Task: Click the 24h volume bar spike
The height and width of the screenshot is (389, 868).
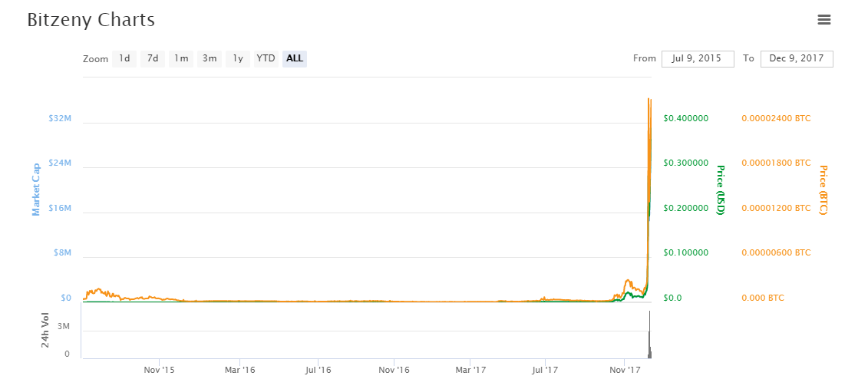Action: 649,338
